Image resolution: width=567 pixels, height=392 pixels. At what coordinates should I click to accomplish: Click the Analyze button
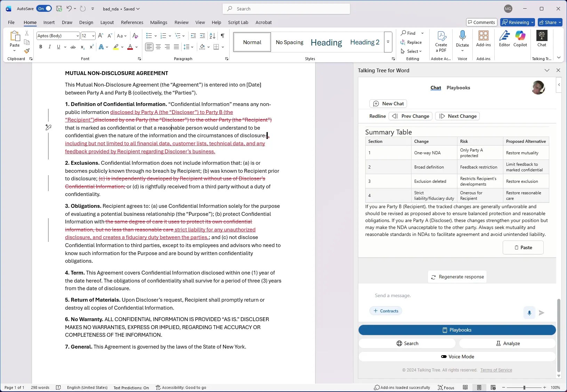click(x=508, y=343)
